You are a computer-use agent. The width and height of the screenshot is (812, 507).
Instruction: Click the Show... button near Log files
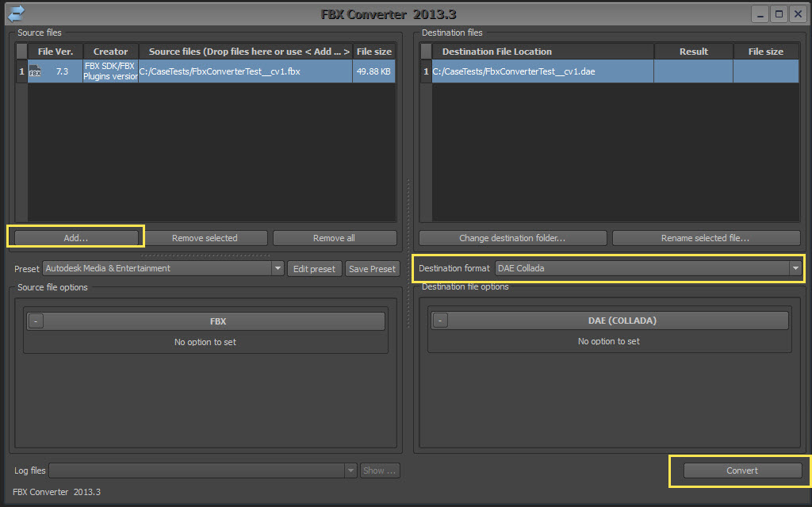tap(379, 470)
